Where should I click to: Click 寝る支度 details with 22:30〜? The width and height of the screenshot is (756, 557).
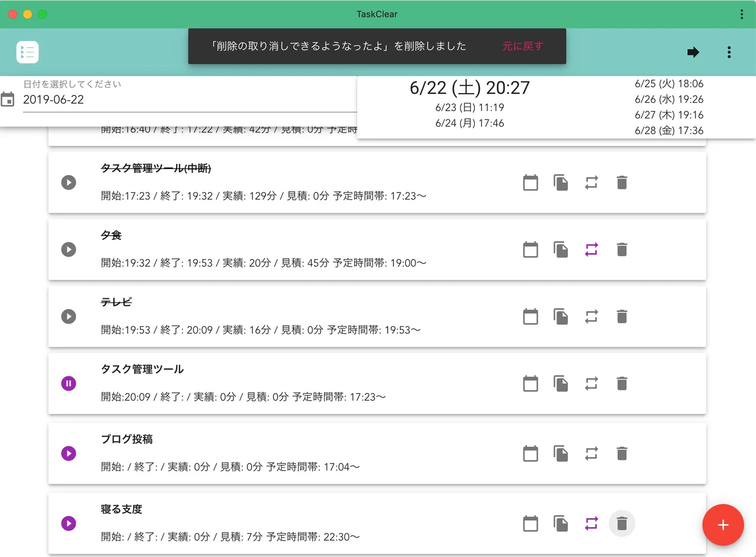[231, 537]
